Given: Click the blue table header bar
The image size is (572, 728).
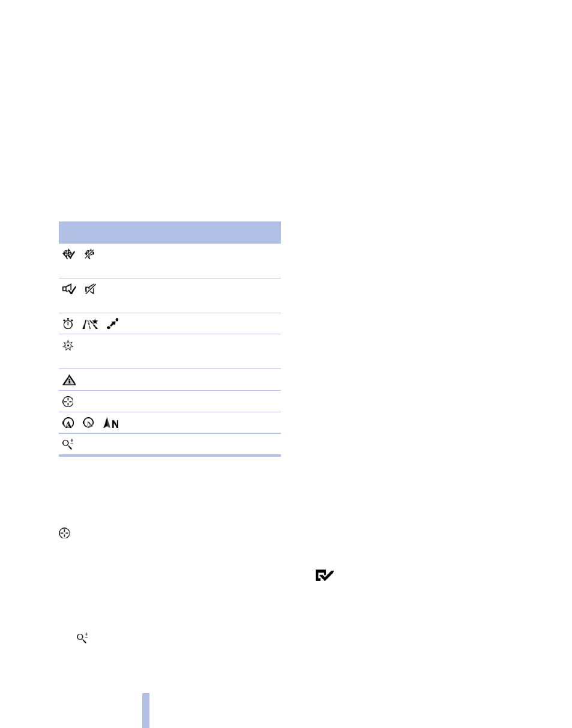Looking at the screenshot, I should (170, 232).
